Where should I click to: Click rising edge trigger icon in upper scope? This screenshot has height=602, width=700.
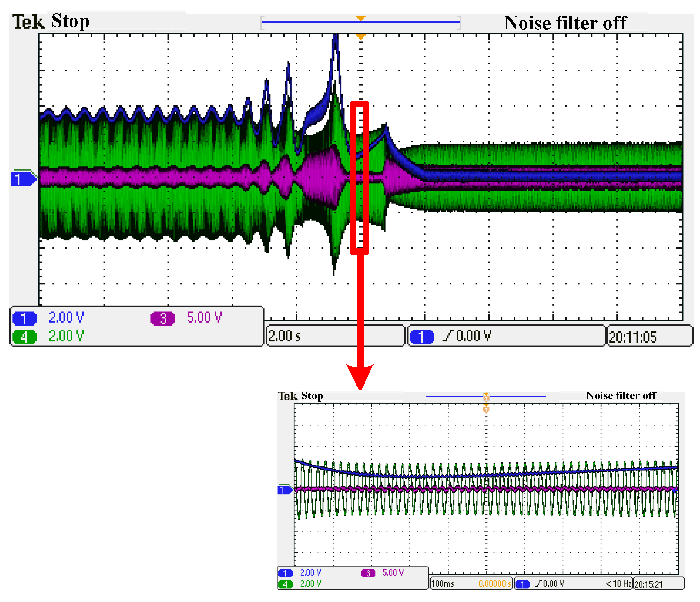(x=448, y=336)
